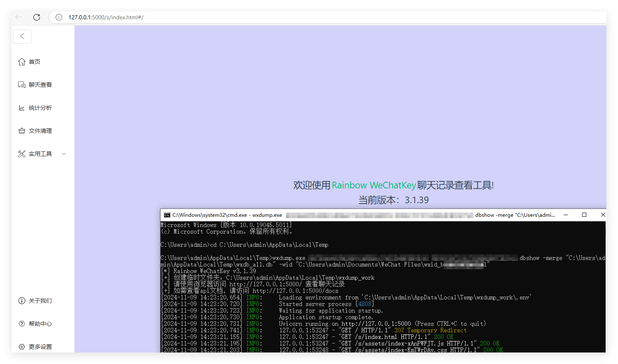Click the 实用工具 tools icon

(22, 154)
